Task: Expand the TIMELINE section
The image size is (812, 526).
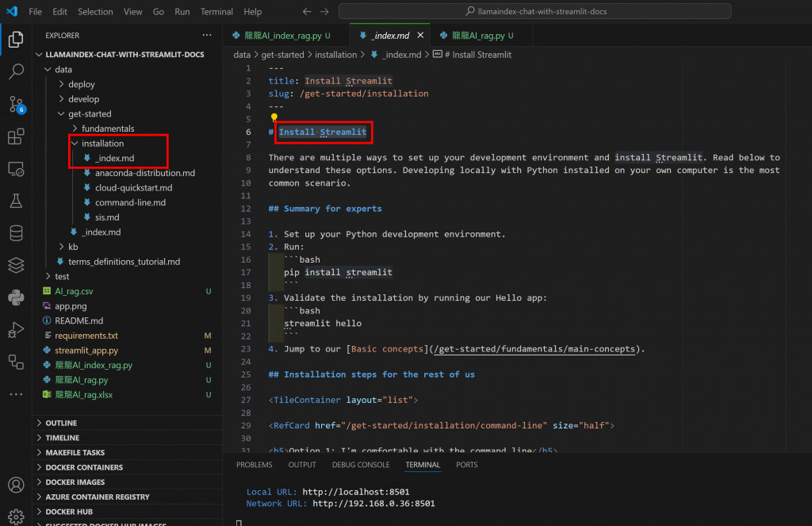Action: pos(127,438)
